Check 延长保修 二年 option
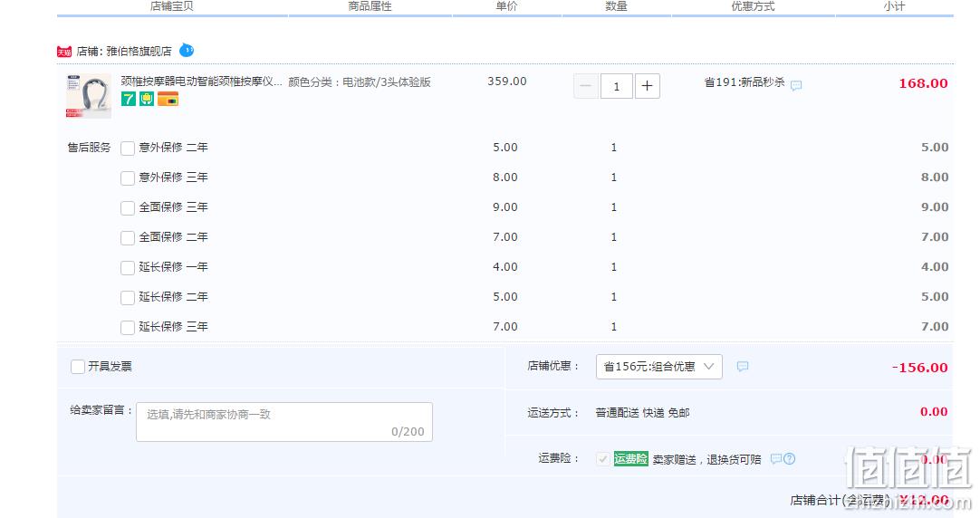980x518 pixels. [x=128, y=297]
